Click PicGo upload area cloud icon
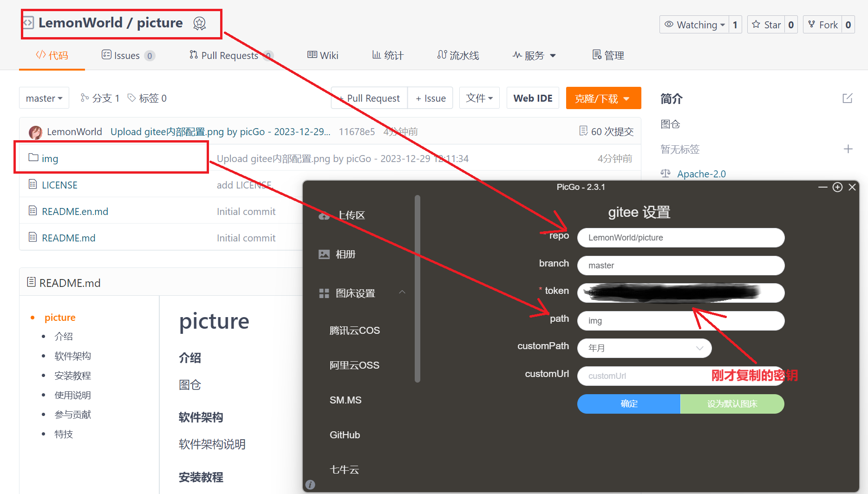 click(x=324, y=215)
